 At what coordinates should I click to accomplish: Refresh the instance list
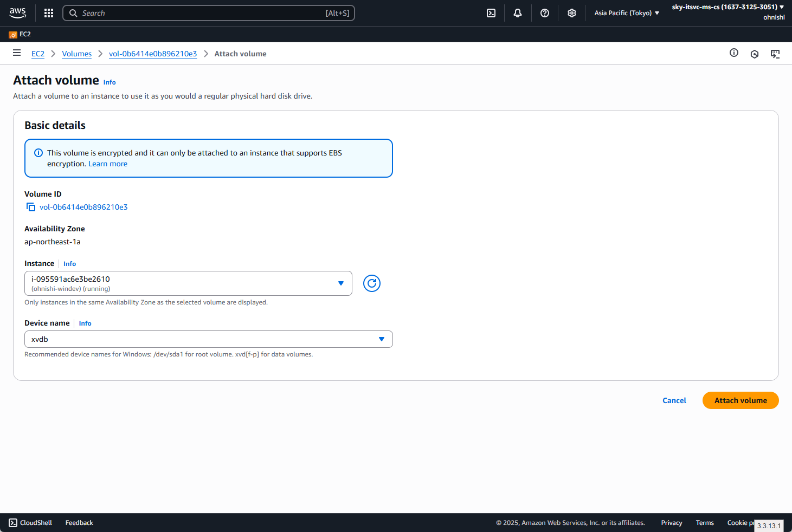[x=372, y=283]
